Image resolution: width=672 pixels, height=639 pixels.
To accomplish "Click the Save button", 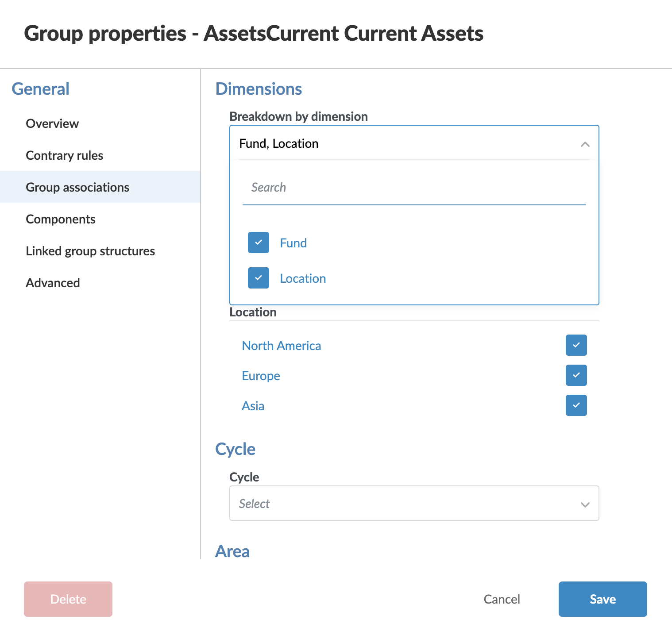I will pyautogui.click(x=602, y=599).
